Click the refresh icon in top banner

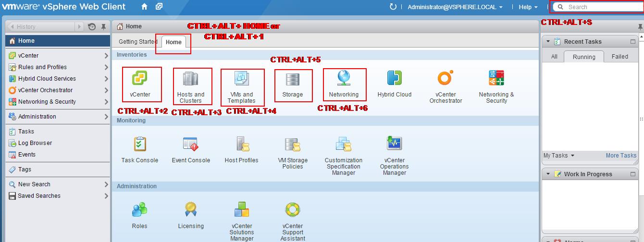coord(393,7)
